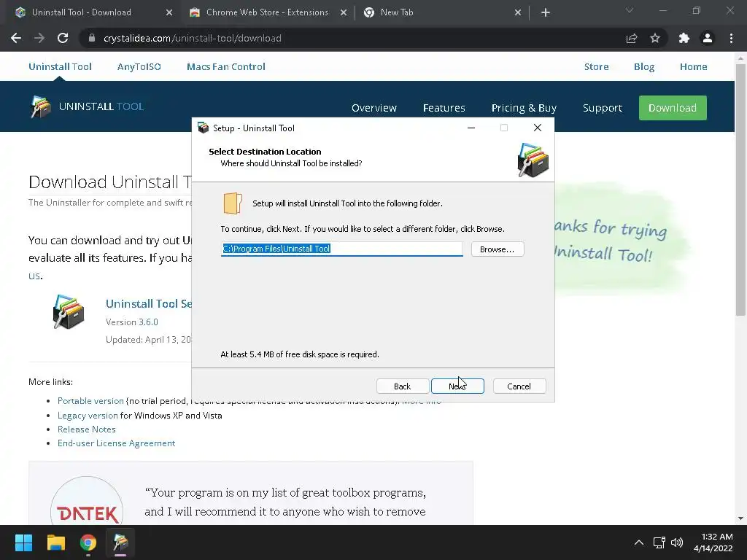Click the 'Select Destination Location' heading
Viewport: 747px width, 560px height.
click(x=265, y=152)
